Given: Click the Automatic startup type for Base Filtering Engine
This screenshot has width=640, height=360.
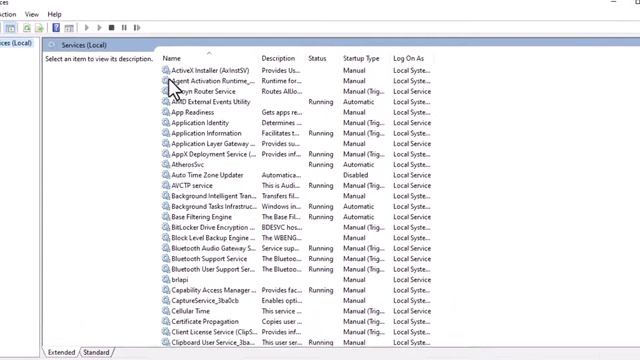Looking at the screenshot, I should (x=358, y=217).
